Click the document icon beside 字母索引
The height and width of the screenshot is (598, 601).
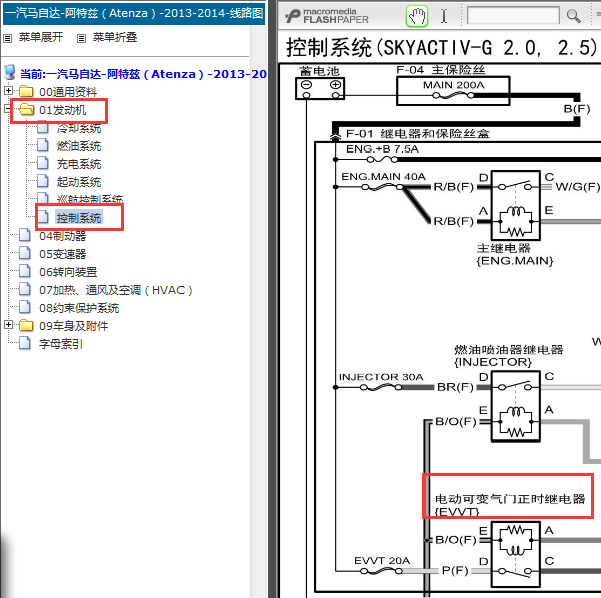coord(25,343)
